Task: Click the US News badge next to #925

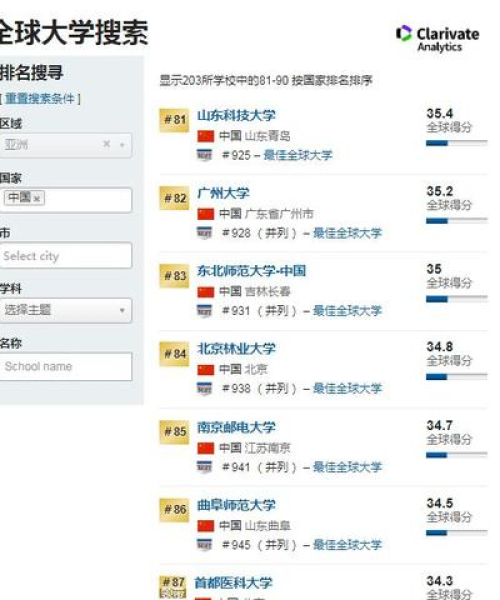Action: pos(204,155)
